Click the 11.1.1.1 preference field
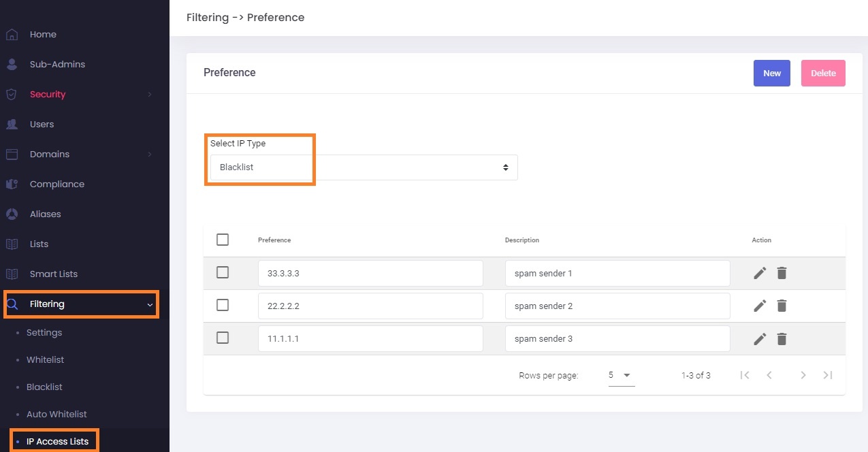The image size is (868, 452). [x=370, y=338]
